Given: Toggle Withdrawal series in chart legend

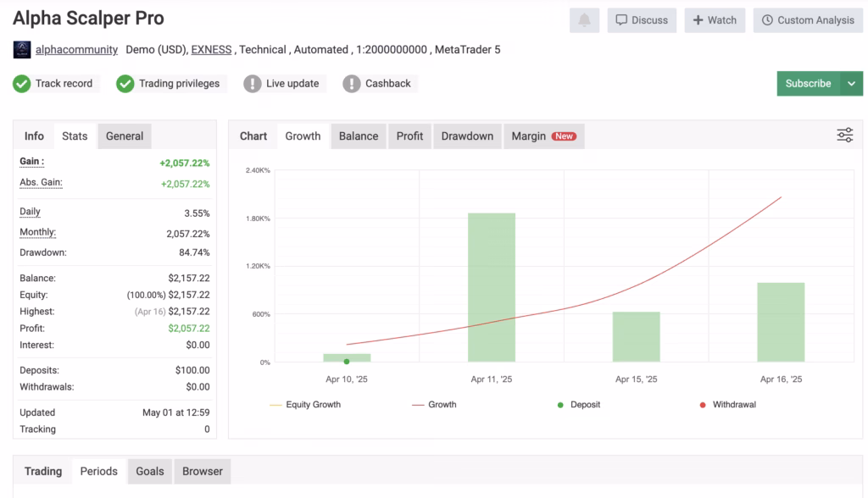Looking at the screenshot, I should (x=727, y=405).
